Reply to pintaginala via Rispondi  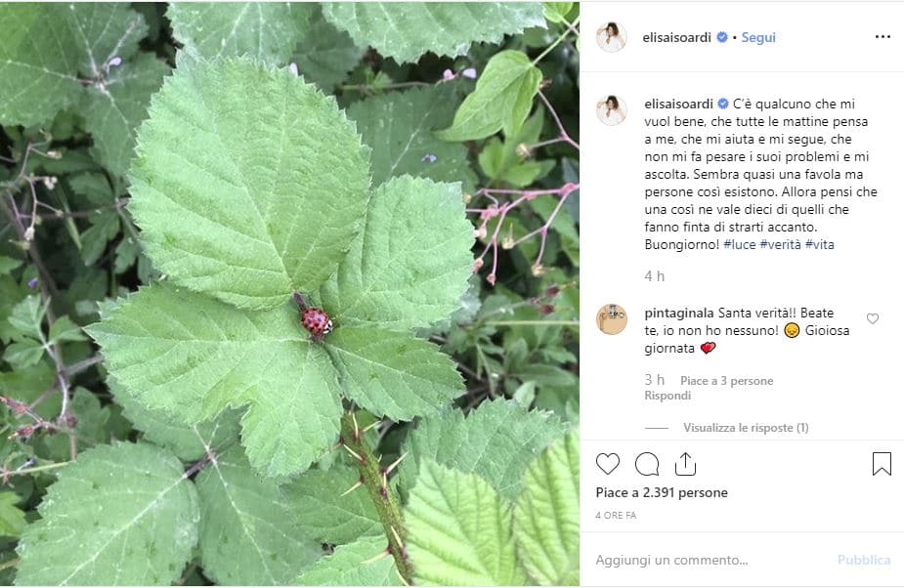click(x=667, y=396)
